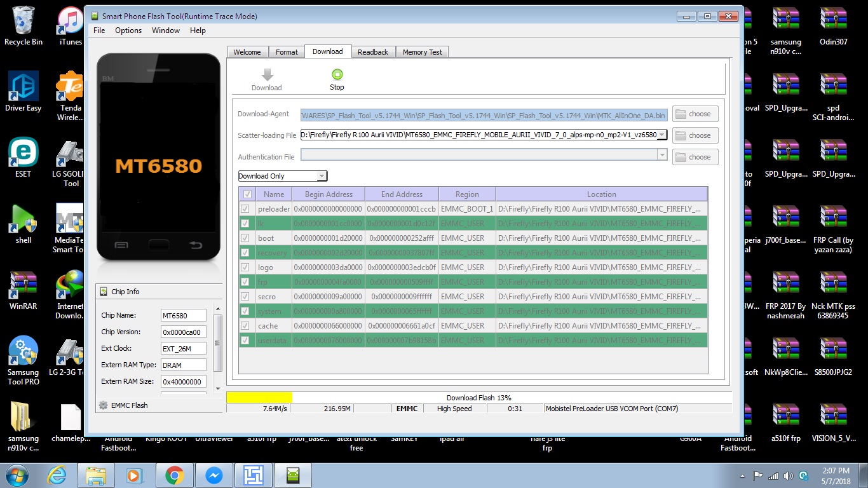868x488 pixels.
Task: Expand the Authentication File dropdown
Action: tap(661, 156)
